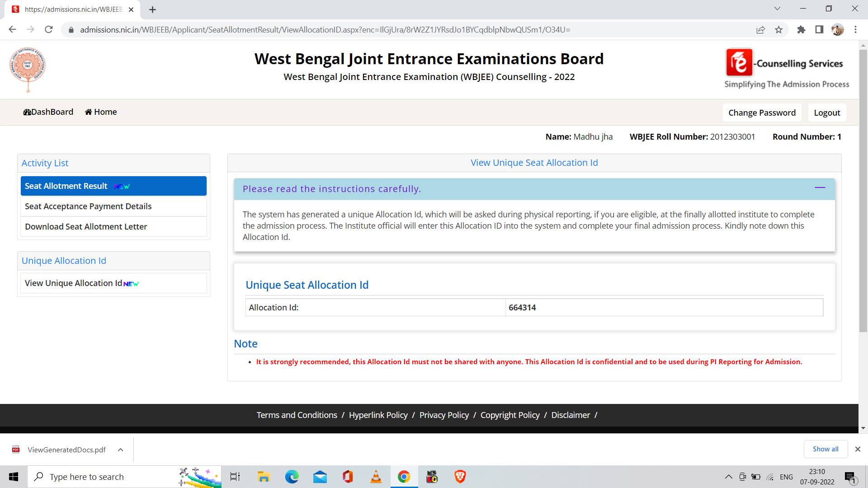Screen dimensions: 868x488
Task: Open View Unique Allocation Id link
Action: (113, 283)
